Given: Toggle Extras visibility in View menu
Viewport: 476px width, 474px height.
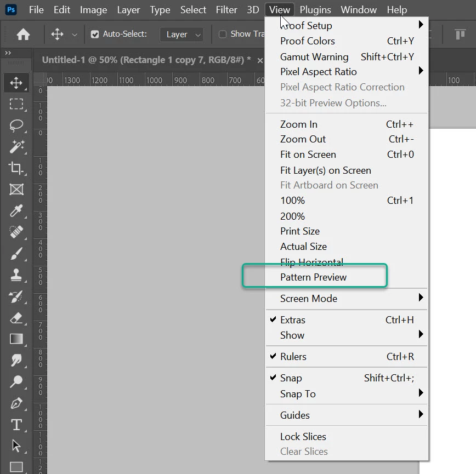Looking at the screenshot, I should point(347,320).
